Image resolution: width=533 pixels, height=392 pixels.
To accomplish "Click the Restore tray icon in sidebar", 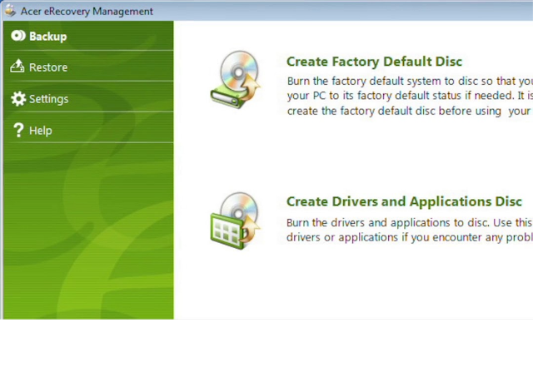I will coord(17,67).
